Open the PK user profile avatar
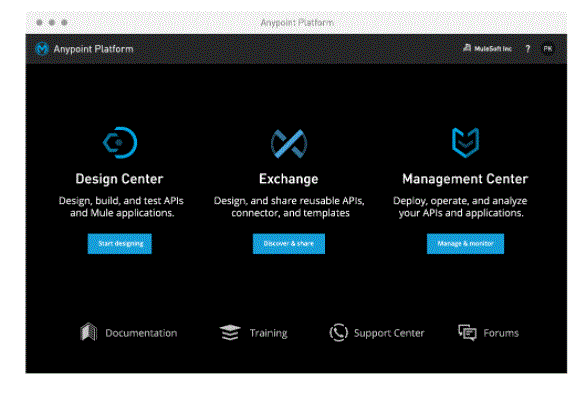Image resolution: width=588 pixels, height=395 pixels. coord(548,49)
